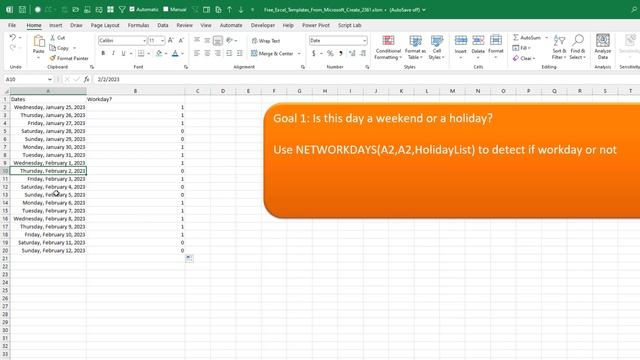Apply Comma Style format

340,53
